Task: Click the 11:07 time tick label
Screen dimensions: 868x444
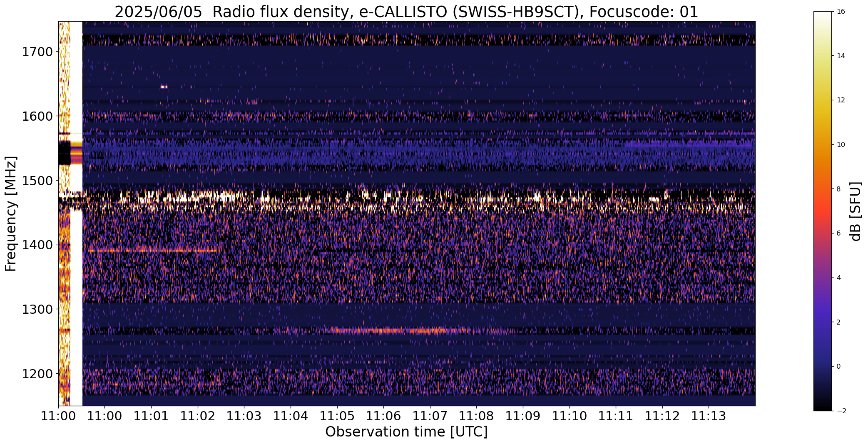Action: [430, 416]
